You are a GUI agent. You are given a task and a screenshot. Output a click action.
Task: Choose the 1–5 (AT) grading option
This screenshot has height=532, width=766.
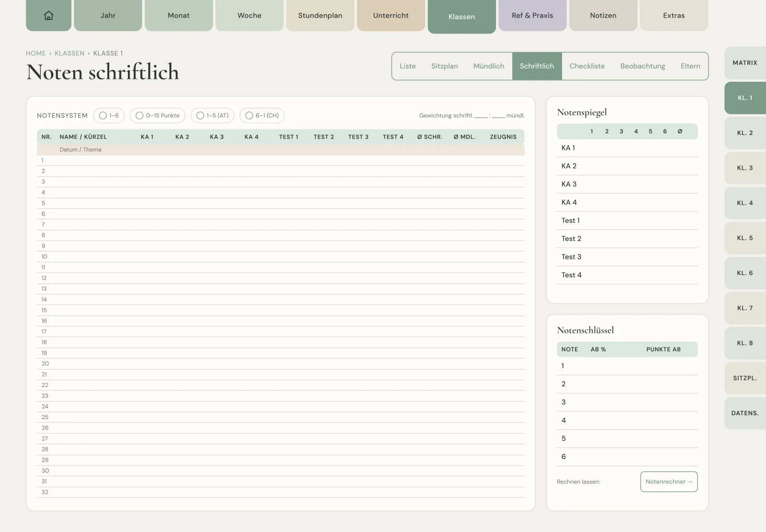[213, 115]
